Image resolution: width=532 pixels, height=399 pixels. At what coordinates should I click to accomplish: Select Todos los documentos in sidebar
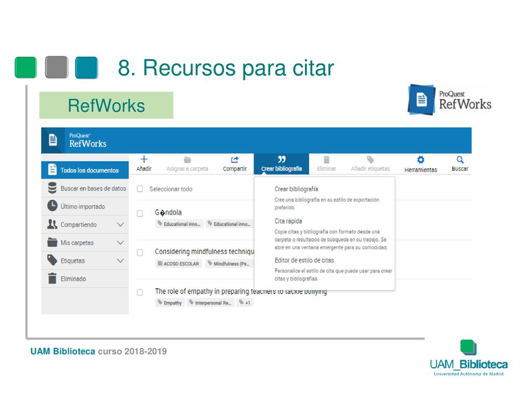click(x=85, y=170)
